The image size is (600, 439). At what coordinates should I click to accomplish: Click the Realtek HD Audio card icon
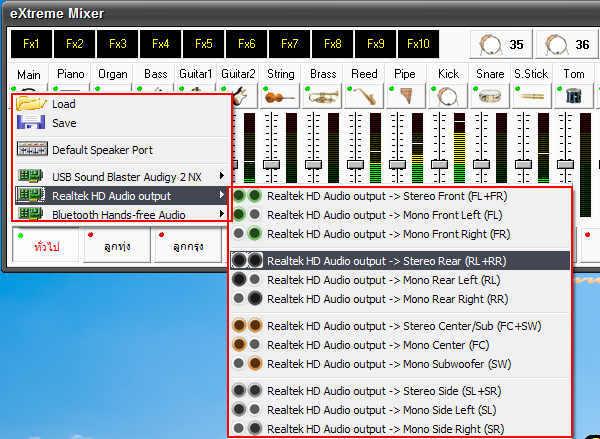(31, 195)
